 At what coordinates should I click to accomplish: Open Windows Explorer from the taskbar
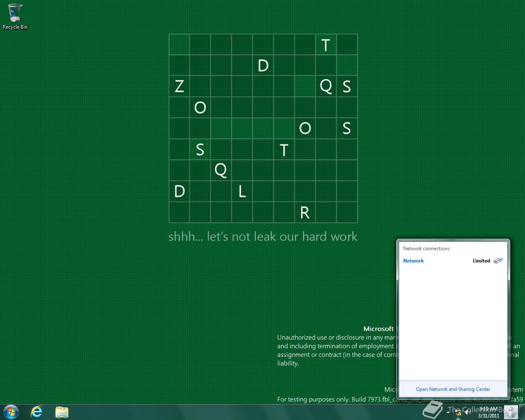62,412
